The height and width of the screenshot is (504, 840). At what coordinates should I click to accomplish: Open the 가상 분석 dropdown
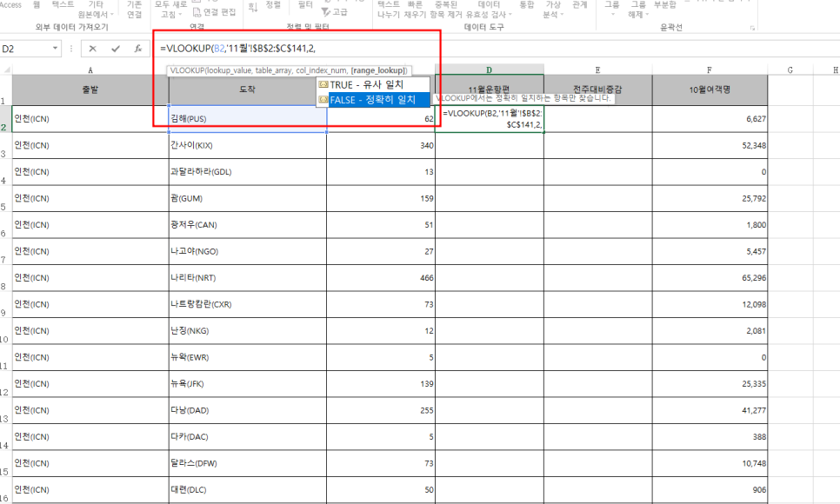553,9
